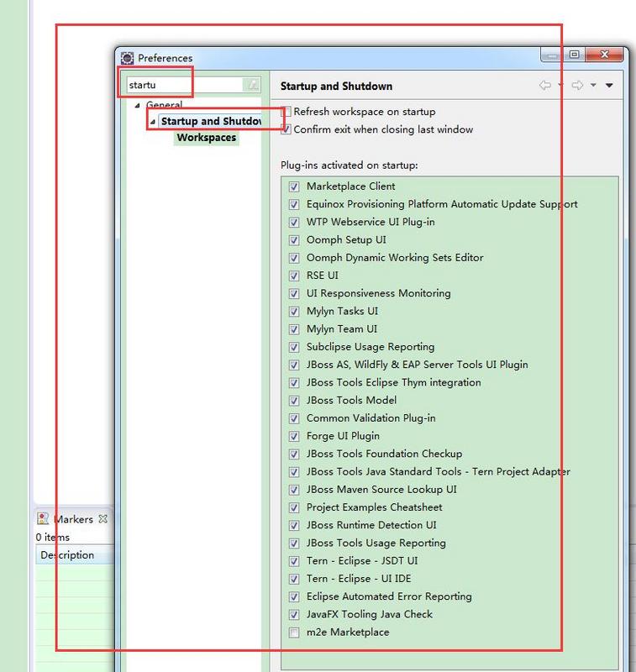Uncheck Subclipse Usage Reporting

(x=294, y=347)
